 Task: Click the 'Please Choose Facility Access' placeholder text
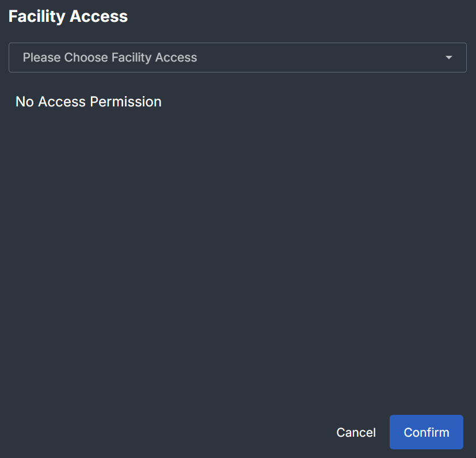click(x=110, y=58)
